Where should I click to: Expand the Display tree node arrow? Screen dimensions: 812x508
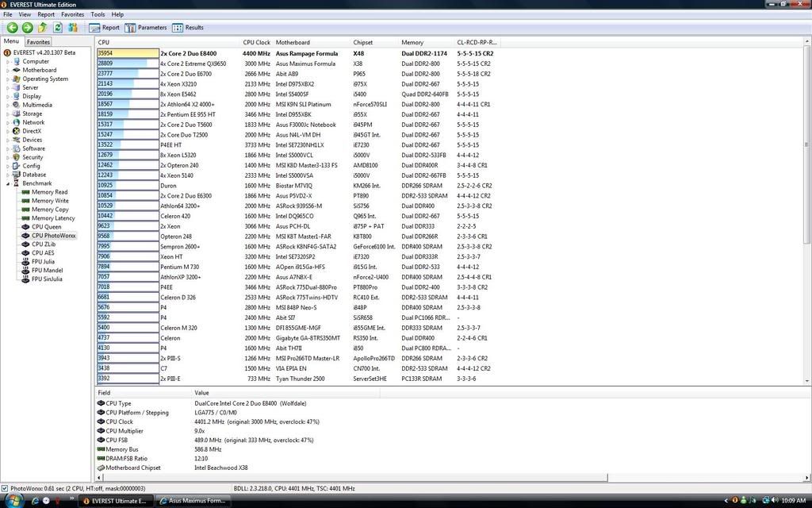click(8, 96)
